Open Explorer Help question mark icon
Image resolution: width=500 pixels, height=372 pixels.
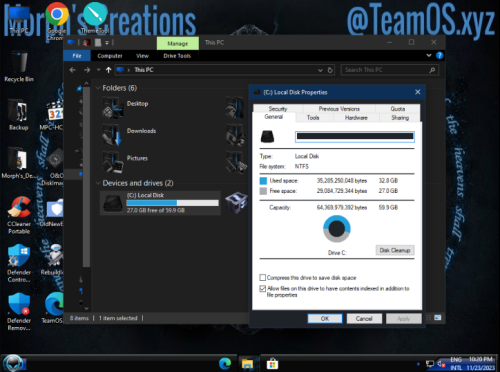440,55
